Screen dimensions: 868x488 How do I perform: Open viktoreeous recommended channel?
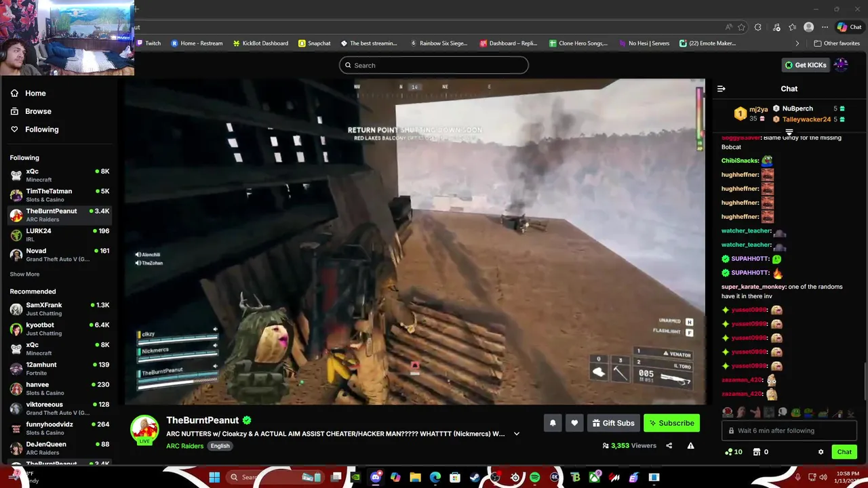pyautogui.click(x=60, y=409)
